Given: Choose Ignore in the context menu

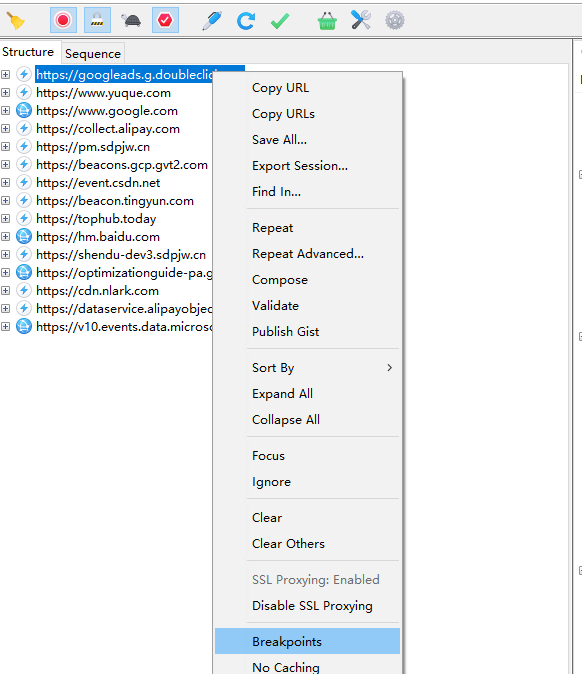Looking at the screenshot, I should (x=307, y=482).
